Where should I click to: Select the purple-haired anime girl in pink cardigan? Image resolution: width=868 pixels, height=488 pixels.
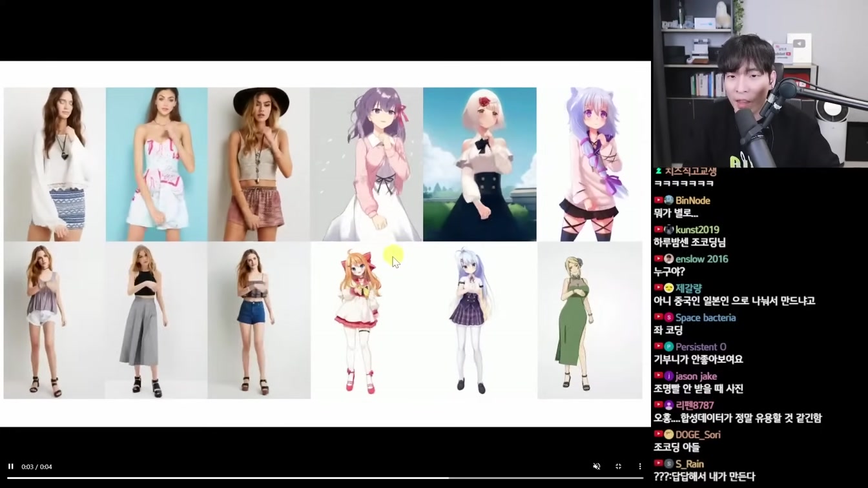pos(366,164)
